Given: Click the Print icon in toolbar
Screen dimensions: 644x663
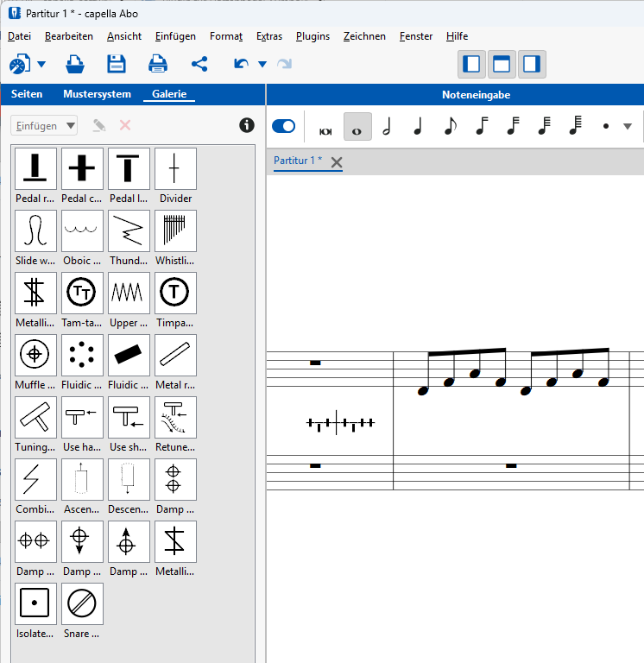Looking at the screenshot, I should (157, 64).
